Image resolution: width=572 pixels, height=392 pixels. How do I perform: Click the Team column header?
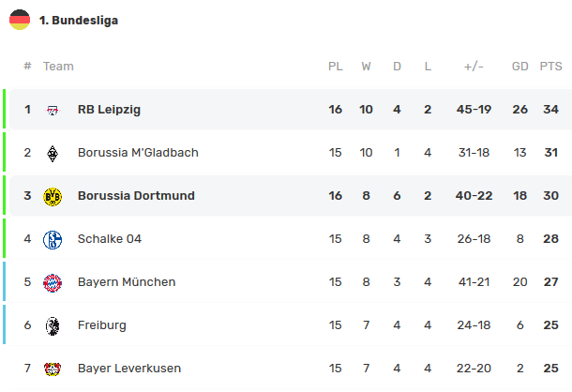coord(58,67)
